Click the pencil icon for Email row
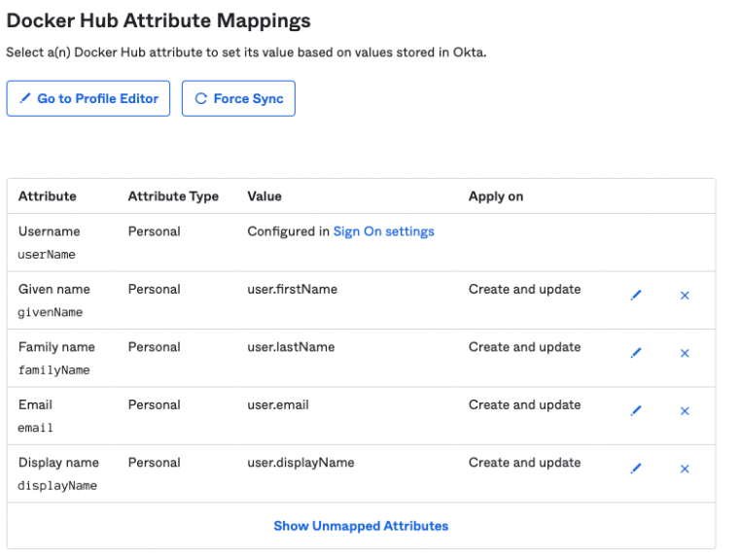739x560 pixels. 636,411
